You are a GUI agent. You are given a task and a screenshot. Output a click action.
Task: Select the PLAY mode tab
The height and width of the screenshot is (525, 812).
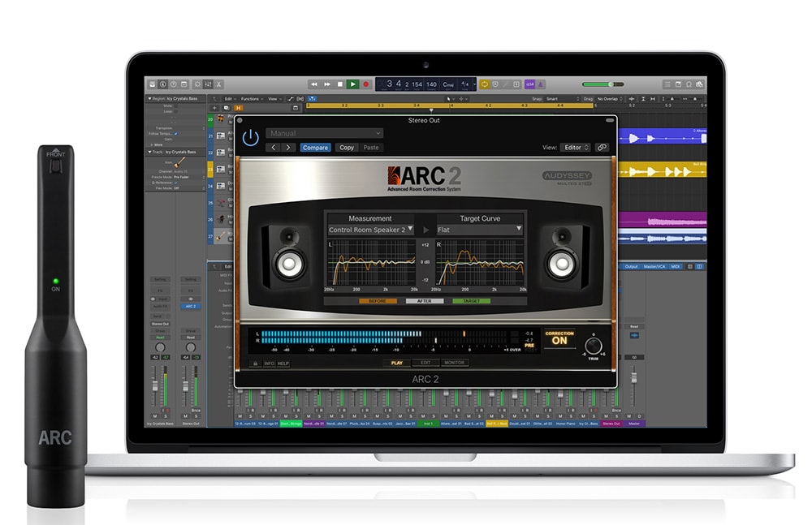[x=397, y=363]
